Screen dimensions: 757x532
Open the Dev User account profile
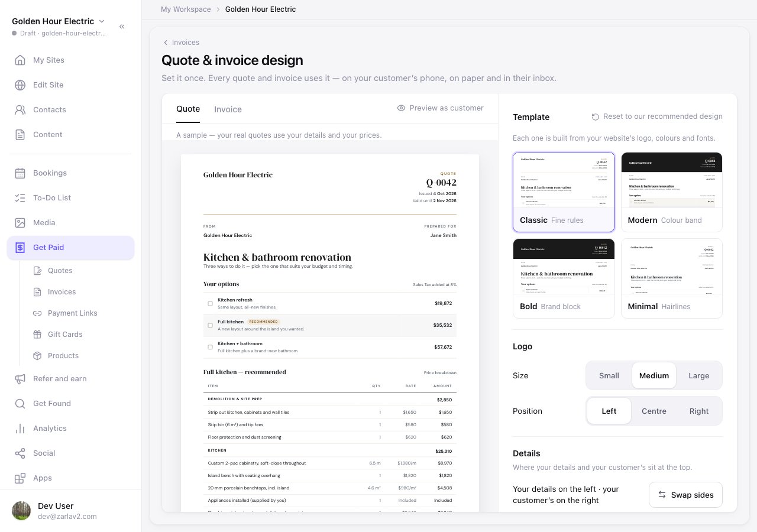(70, 511)
